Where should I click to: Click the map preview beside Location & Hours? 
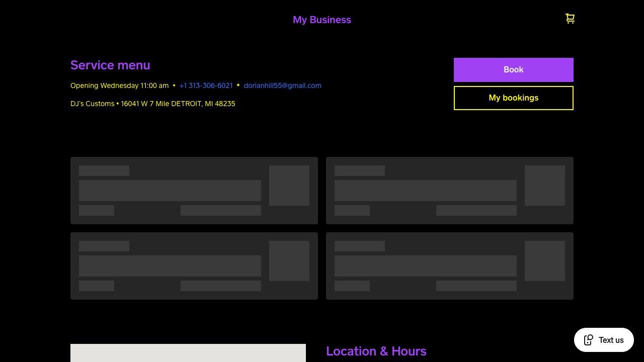click(188, 353)
